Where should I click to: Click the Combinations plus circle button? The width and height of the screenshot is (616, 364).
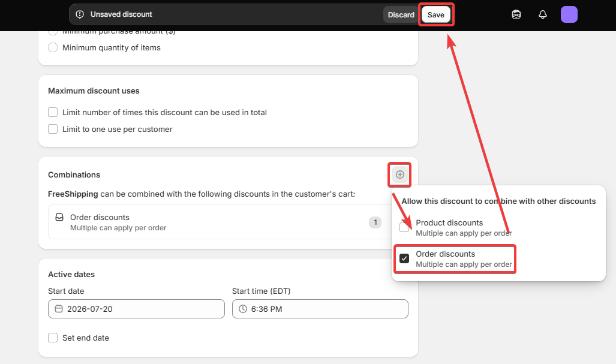pyautogui.click(x=400, y=175)
